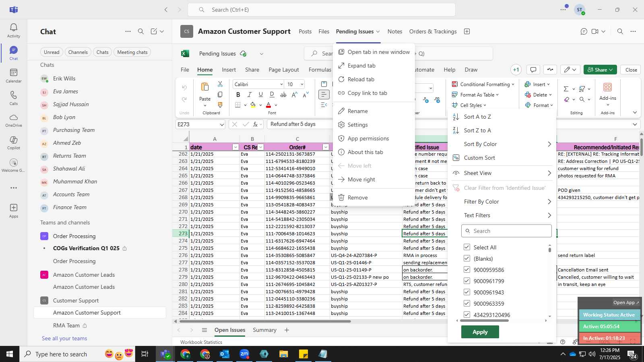Choose Move right in tab menu
The image size is (644, 362).
click(374, 179)
